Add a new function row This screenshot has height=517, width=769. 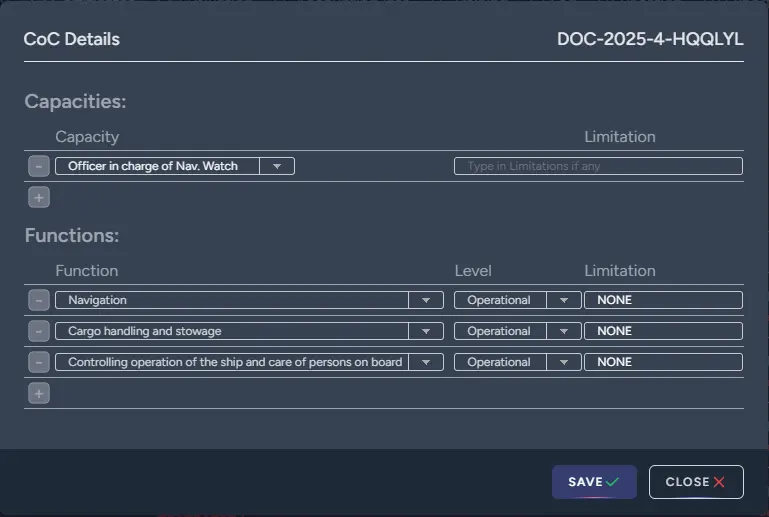point(38,394)
